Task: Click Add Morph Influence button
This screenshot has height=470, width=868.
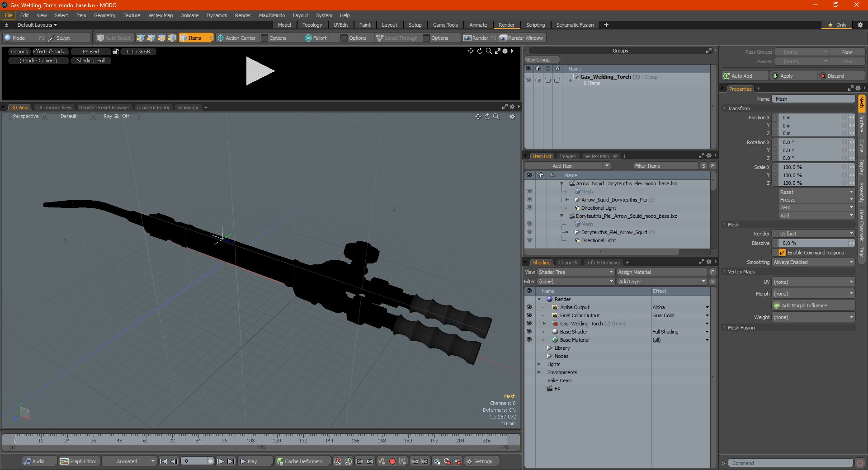Action: click(x=813, y=305)
